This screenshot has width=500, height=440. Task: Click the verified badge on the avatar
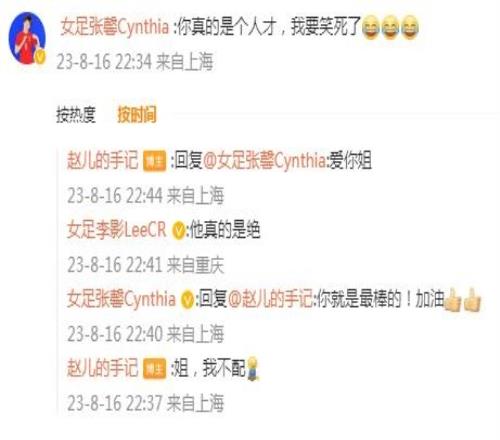pyautogui.click(x=40, y=58)
